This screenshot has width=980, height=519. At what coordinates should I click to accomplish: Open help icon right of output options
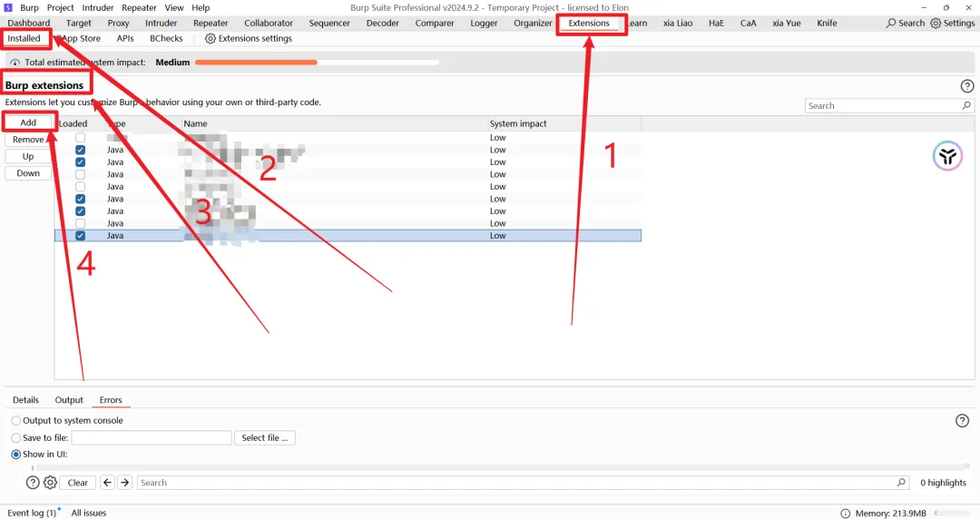click(962, 421)
